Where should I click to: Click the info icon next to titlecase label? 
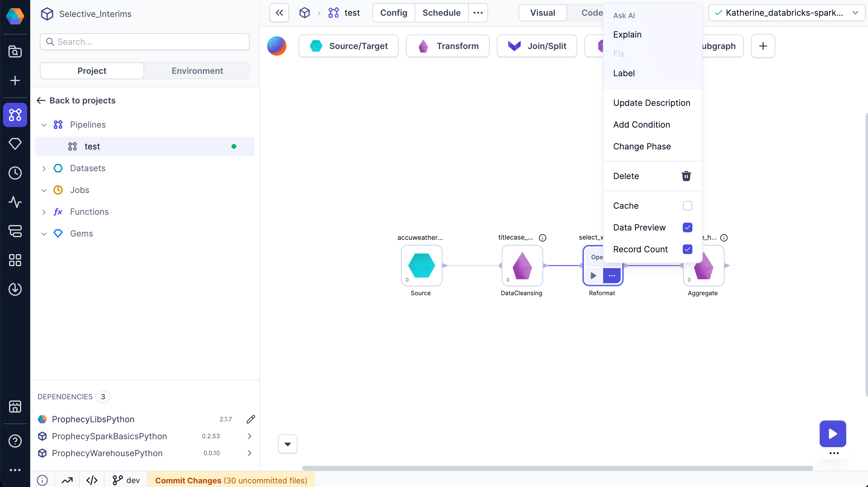pos(542,238)
